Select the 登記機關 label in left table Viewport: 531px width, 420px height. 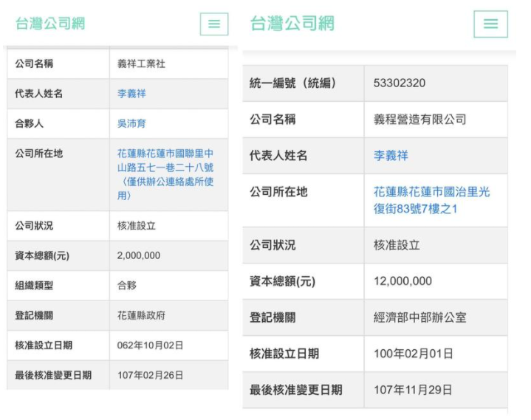click(x=34, y=315)
